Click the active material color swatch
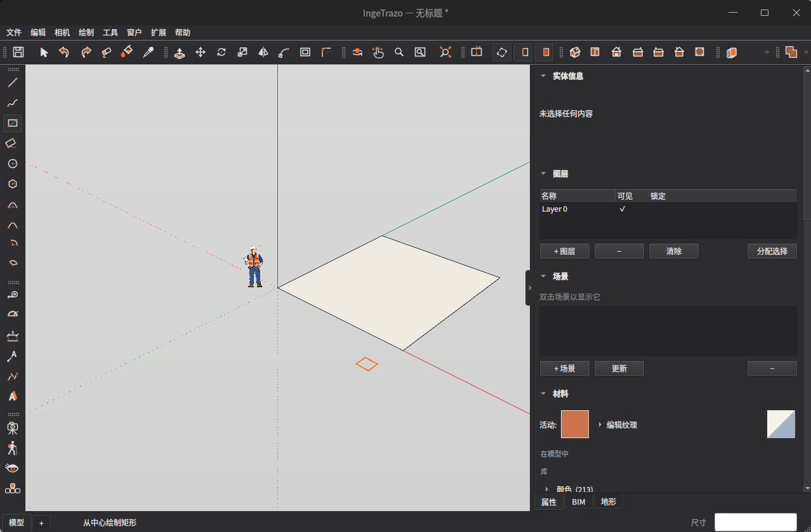Image resolution: width=811 pixels, height=532 pixels. click(x=575, y=424)
